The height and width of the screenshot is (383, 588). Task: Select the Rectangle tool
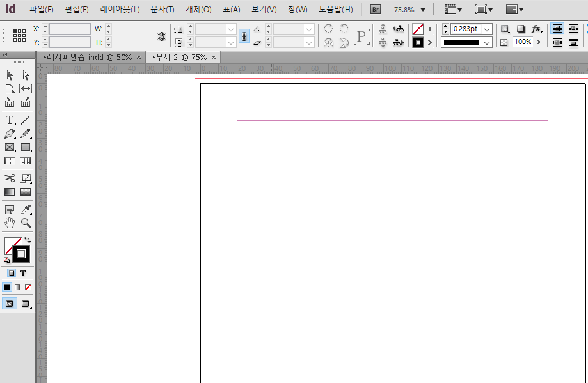[x=26, y=147]
